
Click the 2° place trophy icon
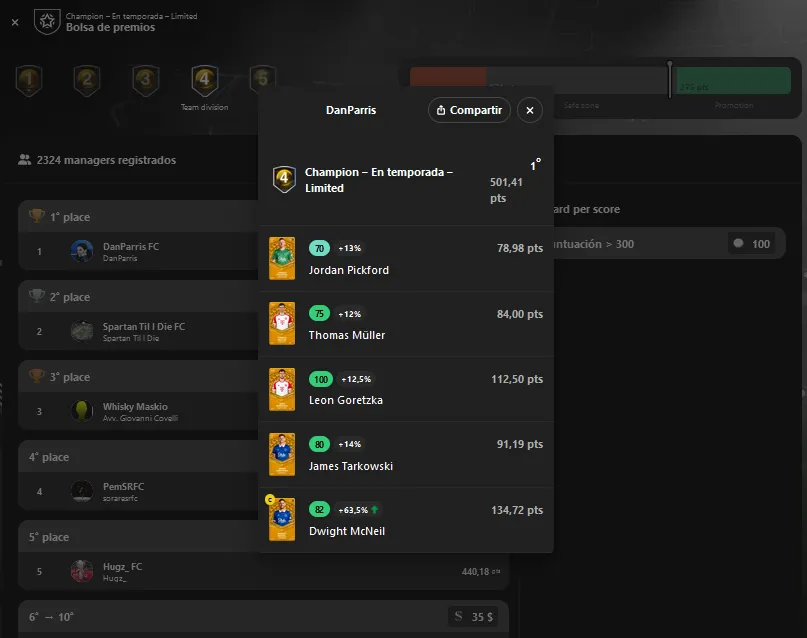(x=37, y=296)
